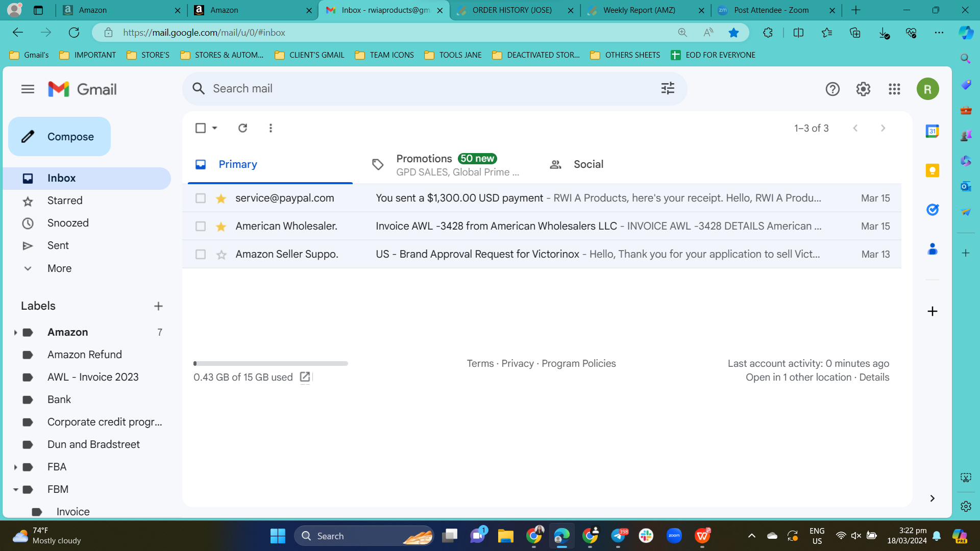This screenshot has width=980, height=551.
Task: Open Zoom from Windows taskbar
Action: point(674,536)
